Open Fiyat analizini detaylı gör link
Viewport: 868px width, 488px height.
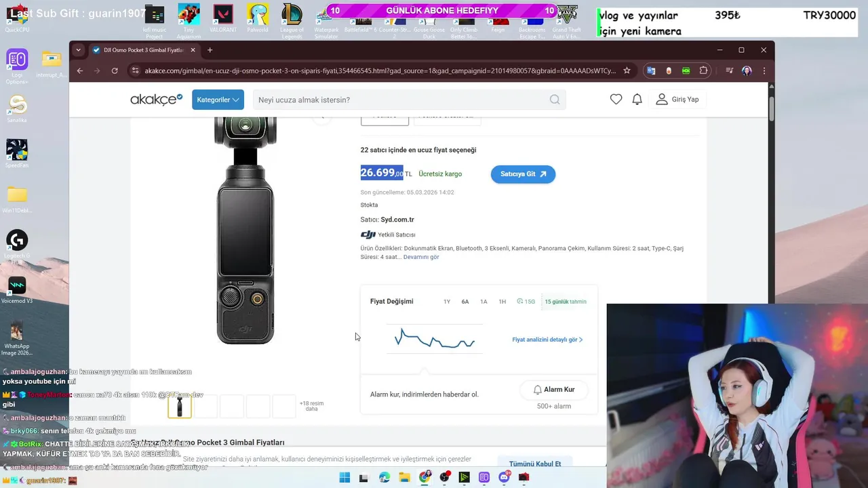[x=547, y=340]
